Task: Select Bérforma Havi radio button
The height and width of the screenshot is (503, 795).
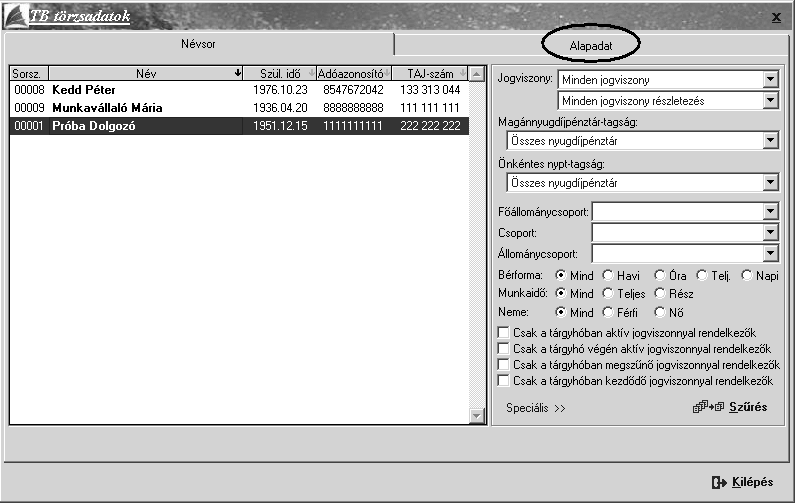Action: [607, 275]
